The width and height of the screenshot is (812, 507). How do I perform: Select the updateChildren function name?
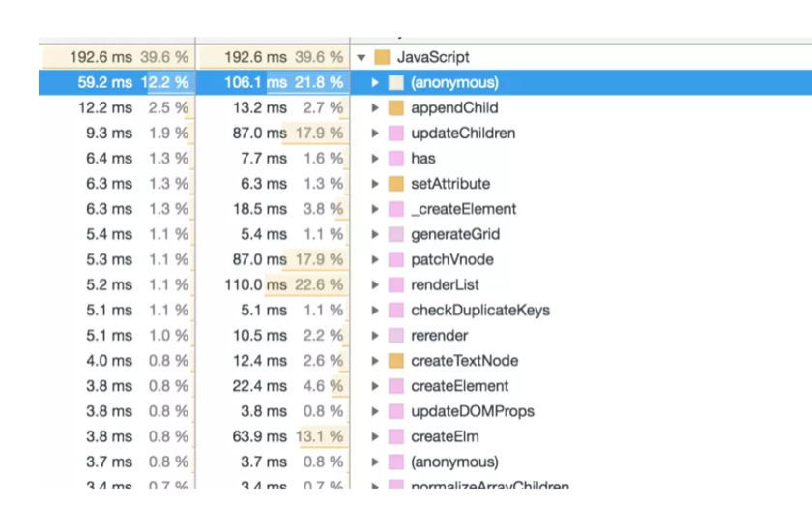[463, 134]
